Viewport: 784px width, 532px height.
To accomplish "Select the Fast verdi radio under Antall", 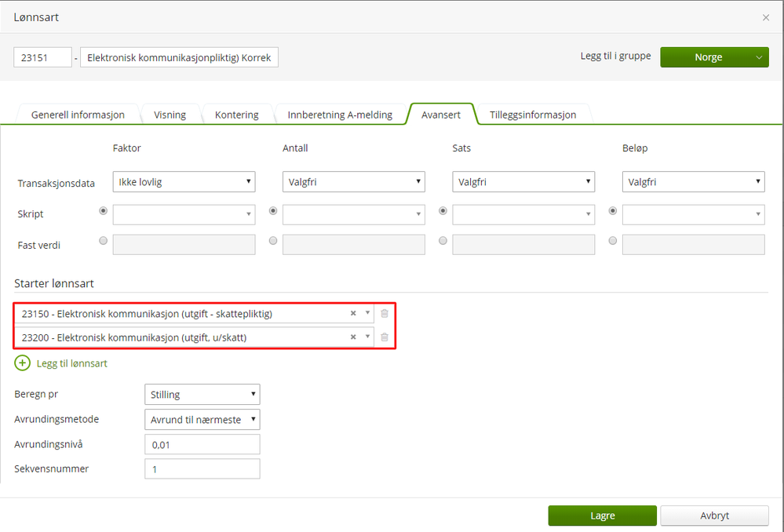I will coord(273,241).
